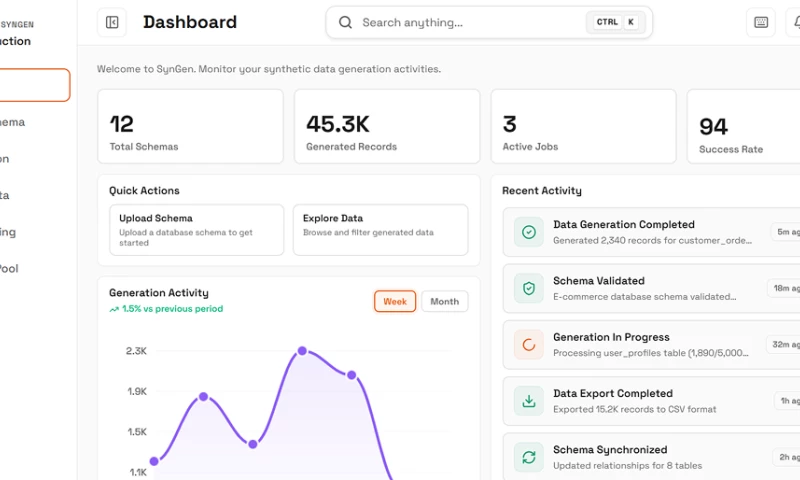Click the CTRL K shortcut badge
The image size is (800, 480).
[x=615, y=22]
